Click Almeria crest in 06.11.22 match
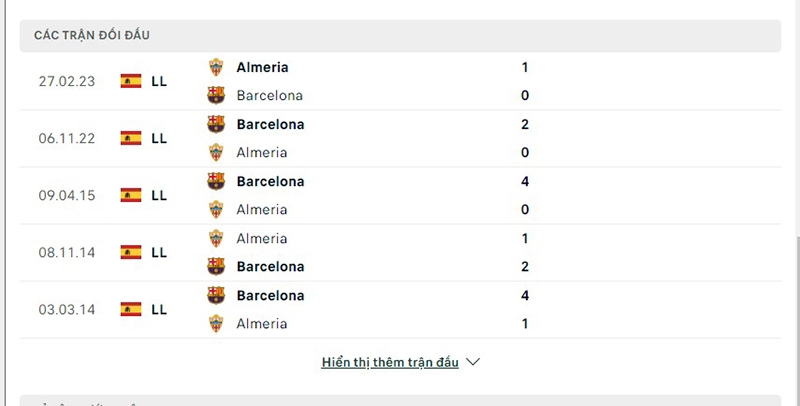Screen dimensions: 800x406 [216, 153]
